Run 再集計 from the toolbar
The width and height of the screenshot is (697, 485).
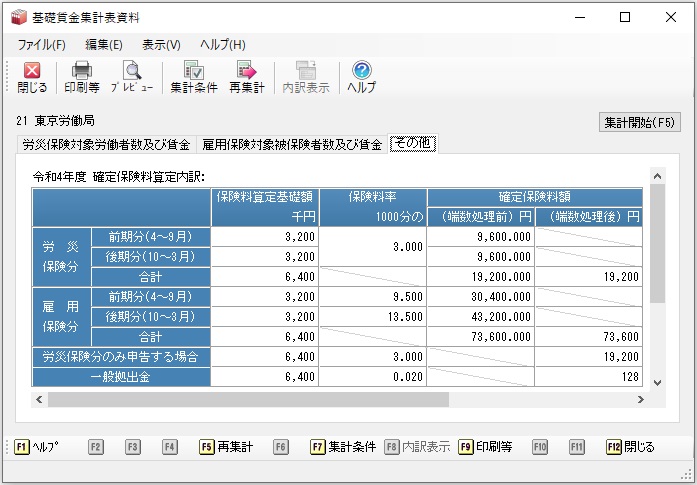[247, 77]
